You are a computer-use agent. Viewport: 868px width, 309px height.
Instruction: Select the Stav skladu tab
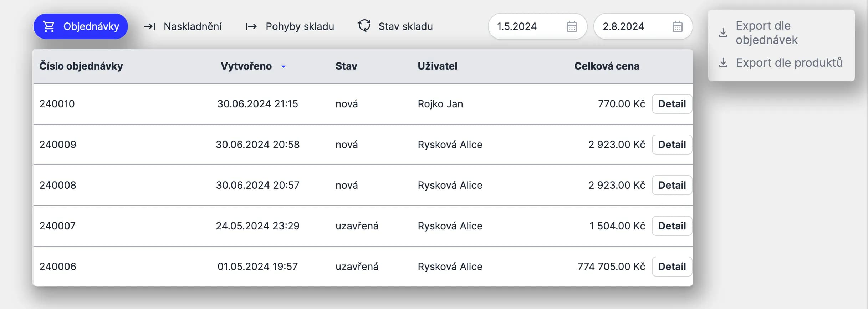click(x=405, y=26)
